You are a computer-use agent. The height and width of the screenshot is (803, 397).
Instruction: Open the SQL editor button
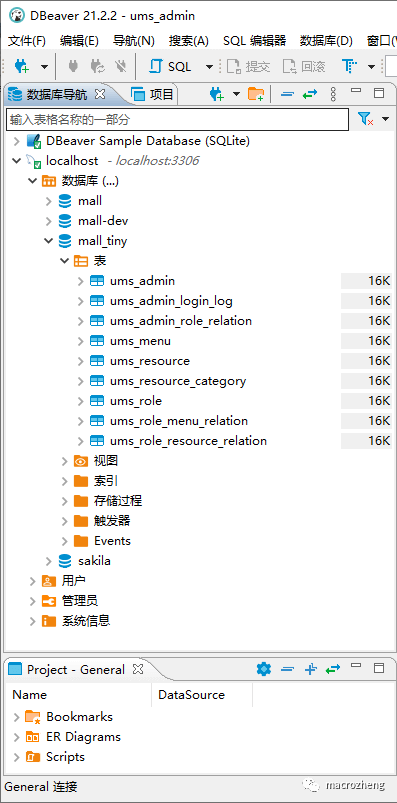pyautogui.click(x=171, y=67)
